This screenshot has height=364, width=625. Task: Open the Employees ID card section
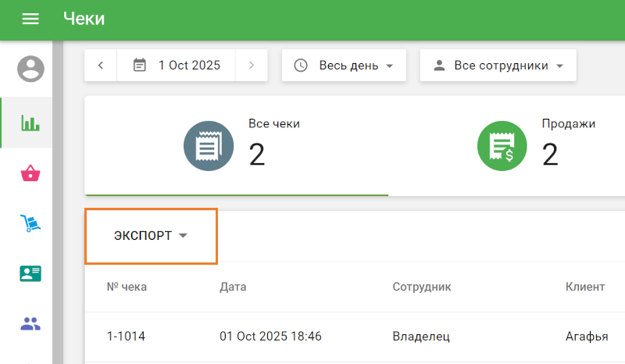pyautogui.click(x=30, y=273)
